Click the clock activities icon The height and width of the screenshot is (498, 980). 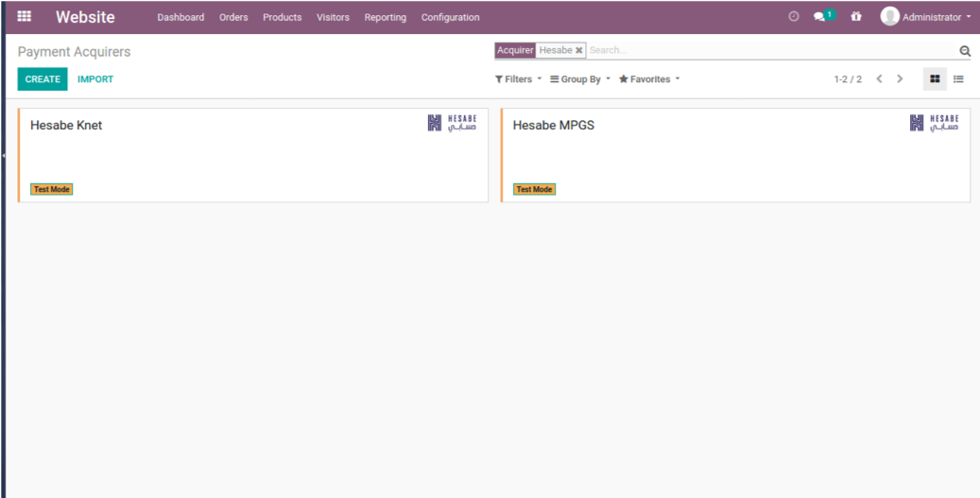click(793, 17)
